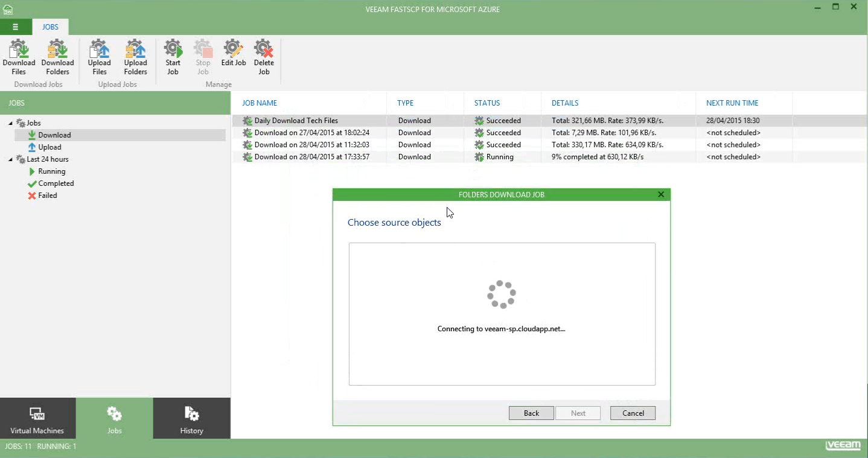Select the Completed tree item
868x458 pixels.
click(x=56, y=183)
